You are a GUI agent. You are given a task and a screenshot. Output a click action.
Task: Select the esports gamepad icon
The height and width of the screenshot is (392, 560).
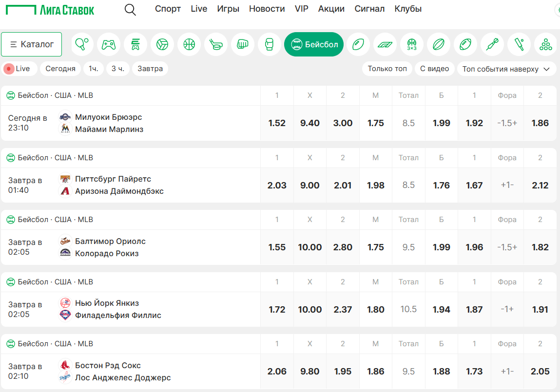(109, 44)
